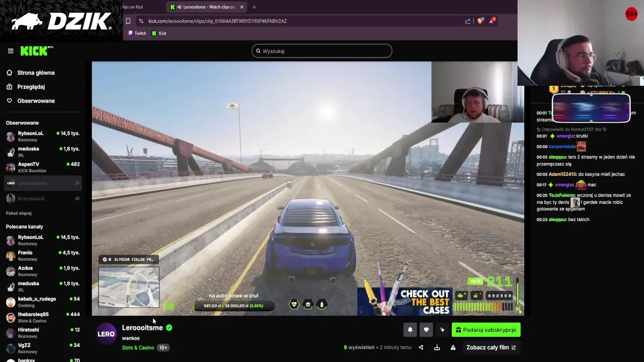Screen dimensions: 644x362
Task: Expand followed list with Pokaż więcej
Action: click(19, 213)
